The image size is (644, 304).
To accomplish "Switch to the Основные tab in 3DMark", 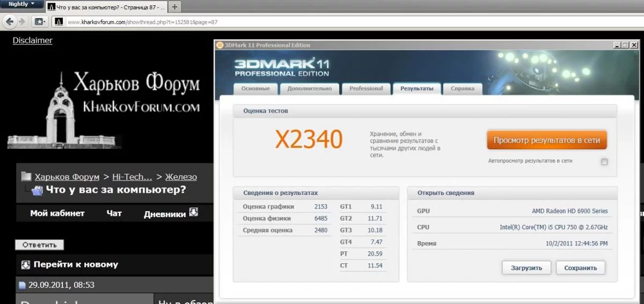I will pos(255,89).
